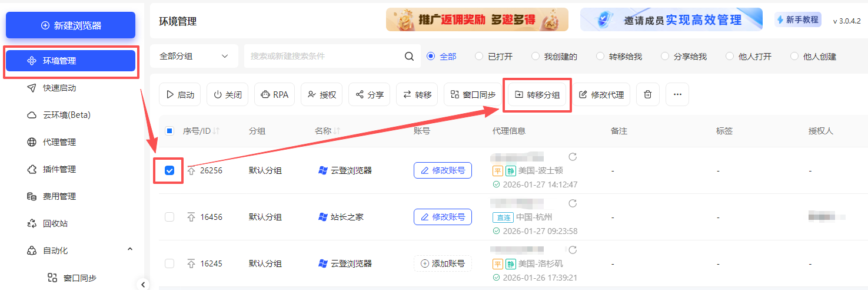This screenshot has width=868, height=290.
Task: Click the 新手教程 button
Action: point(798,19)
